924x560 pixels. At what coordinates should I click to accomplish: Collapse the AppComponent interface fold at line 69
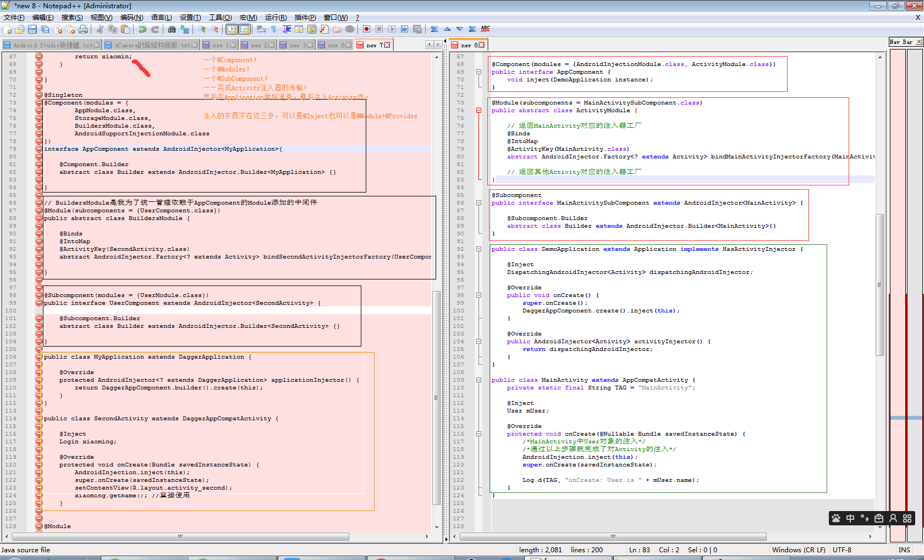tap(479, 72)
